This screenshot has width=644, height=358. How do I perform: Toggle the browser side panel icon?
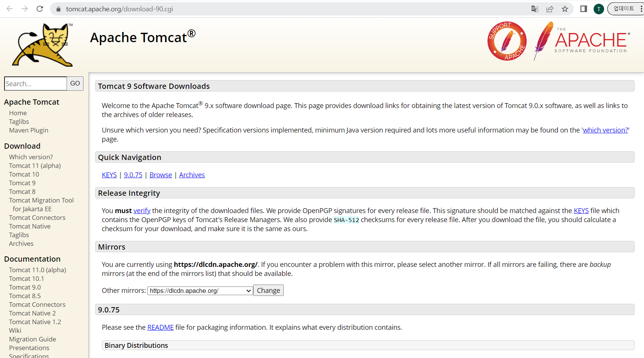[x=584, y=9]
